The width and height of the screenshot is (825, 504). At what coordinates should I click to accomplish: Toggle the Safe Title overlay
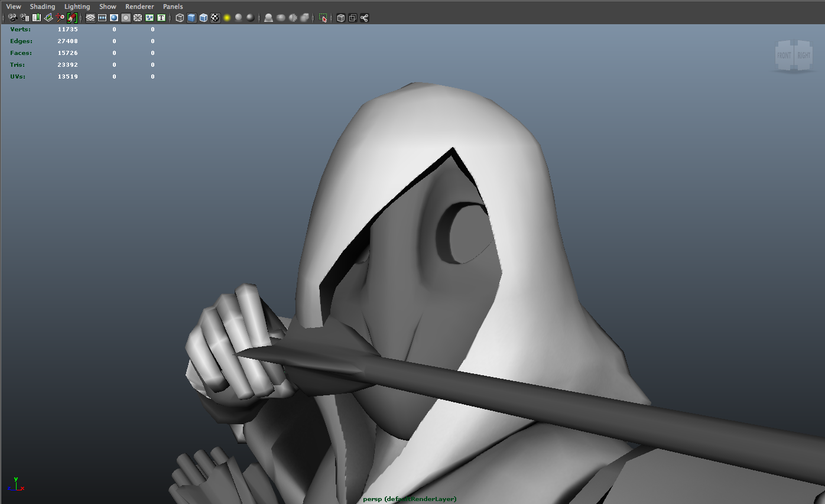pos(161,18)
